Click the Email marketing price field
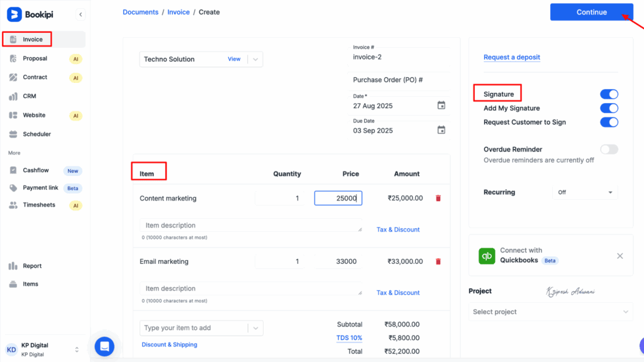Image resolution: width=644 pixels, height=362 pixels. [x=339, y=261]
